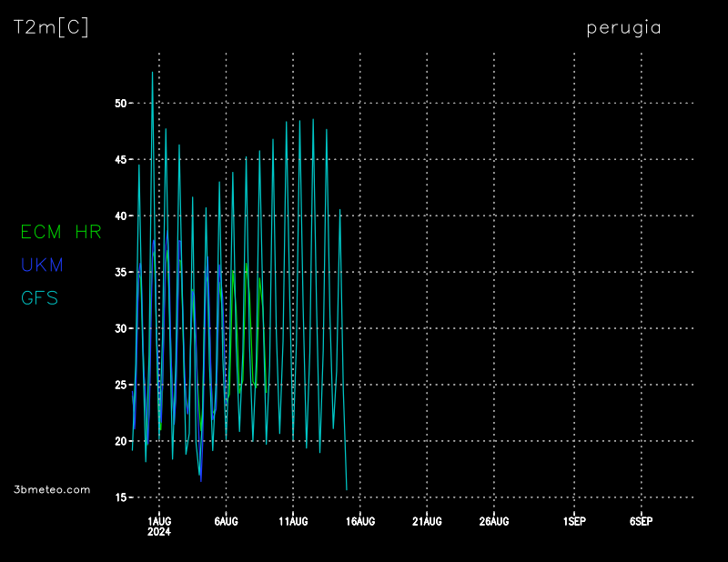Click the 6AUG date tick label

226,521
